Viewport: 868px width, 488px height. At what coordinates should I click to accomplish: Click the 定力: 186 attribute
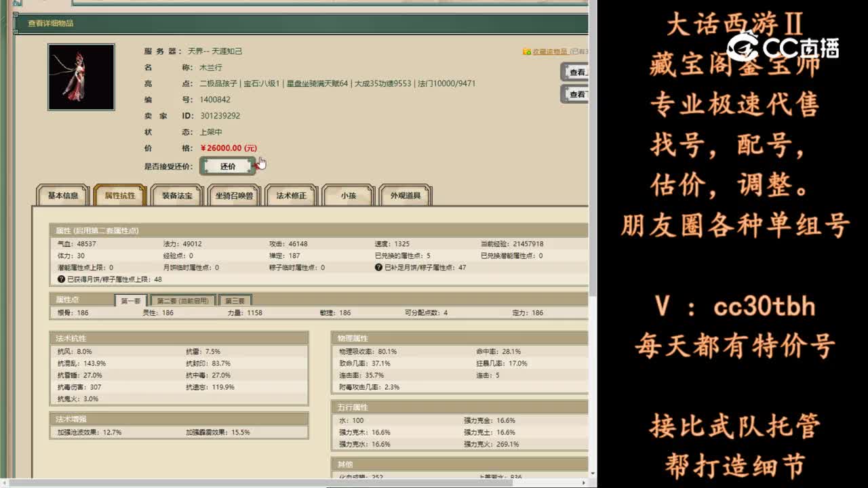pyautogui.click(x=528, y=313)
